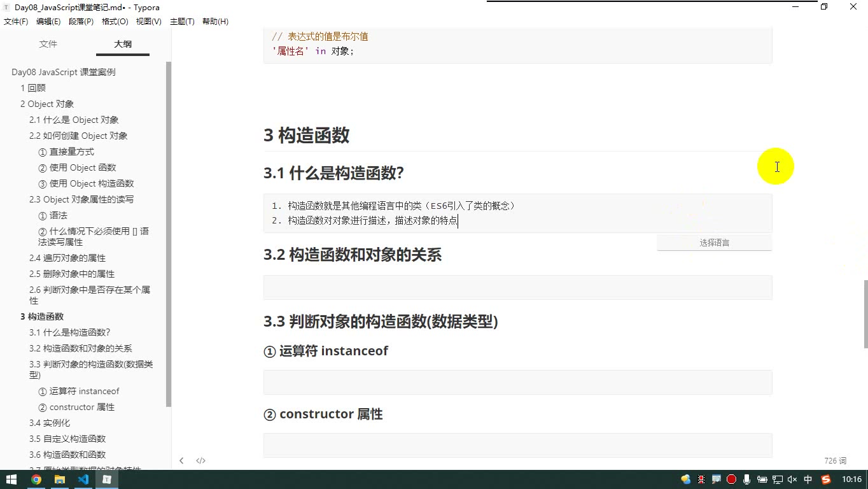Click the muted volume tray icon
The height and width of the screenshot is (489, 868).
(x=792, y=479)
